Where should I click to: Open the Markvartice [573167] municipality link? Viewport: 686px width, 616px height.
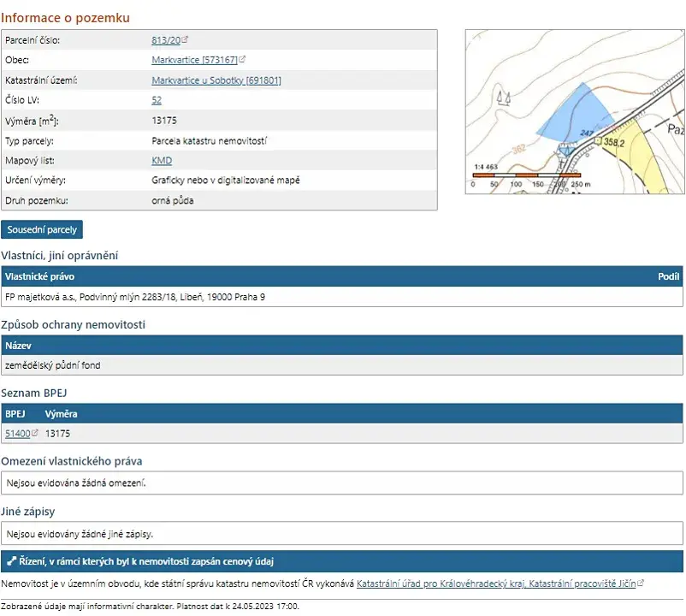click(194, 60)
